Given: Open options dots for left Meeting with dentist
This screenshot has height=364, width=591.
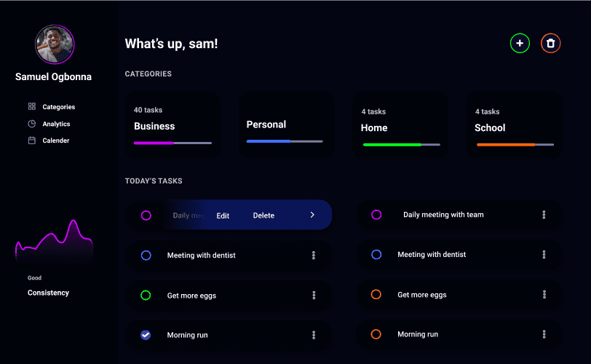Looking at the screenshot, I should tap(314, 255).
